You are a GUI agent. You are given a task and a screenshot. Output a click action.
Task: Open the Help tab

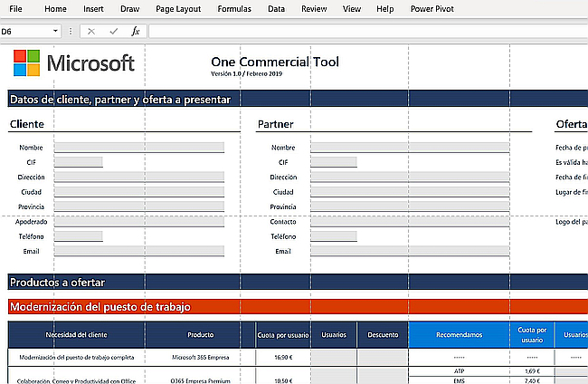(x=384, y=9)
